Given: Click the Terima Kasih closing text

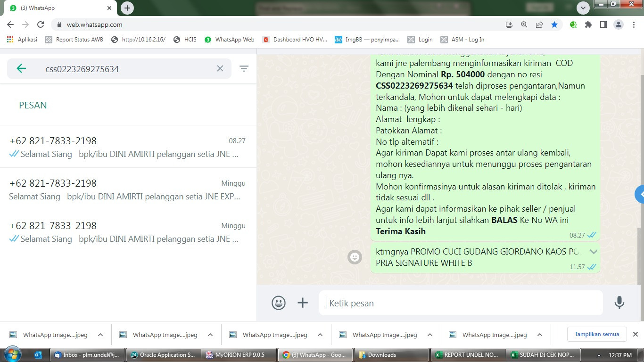Looking at the screenshot, I should (401, 231).
